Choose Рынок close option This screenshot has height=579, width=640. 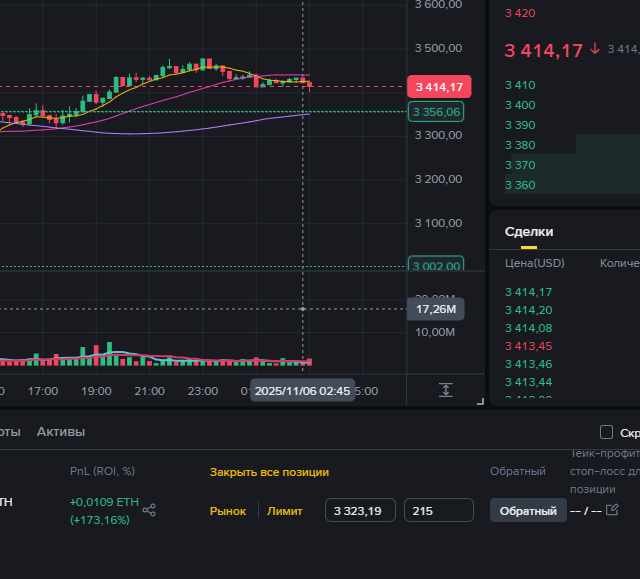tap(227, 511)
